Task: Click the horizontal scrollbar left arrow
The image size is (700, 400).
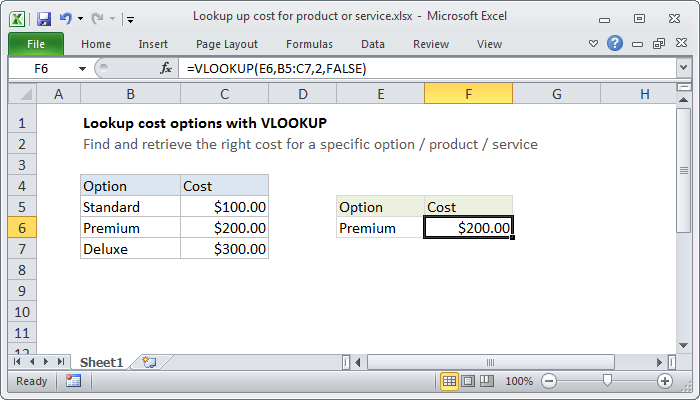Action: click(x=358, y=362)
